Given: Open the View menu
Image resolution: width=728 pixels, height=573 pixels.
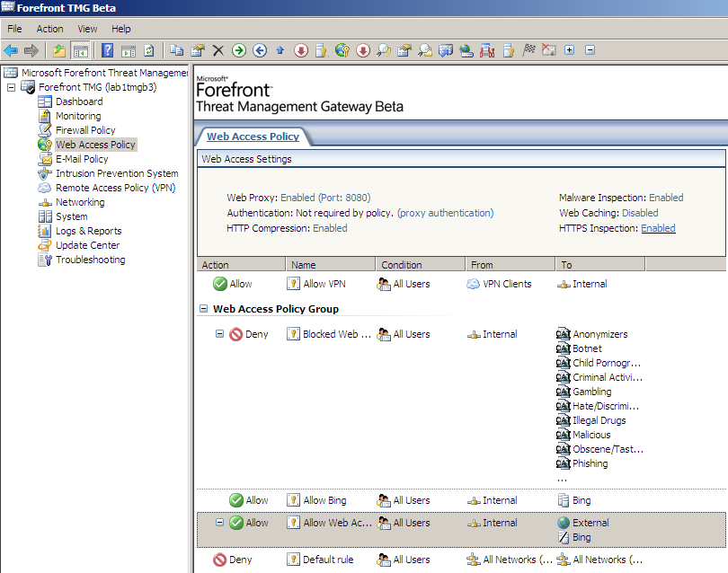Looking at the screenshot, I should pyautogui.click(x=87, y=29).
